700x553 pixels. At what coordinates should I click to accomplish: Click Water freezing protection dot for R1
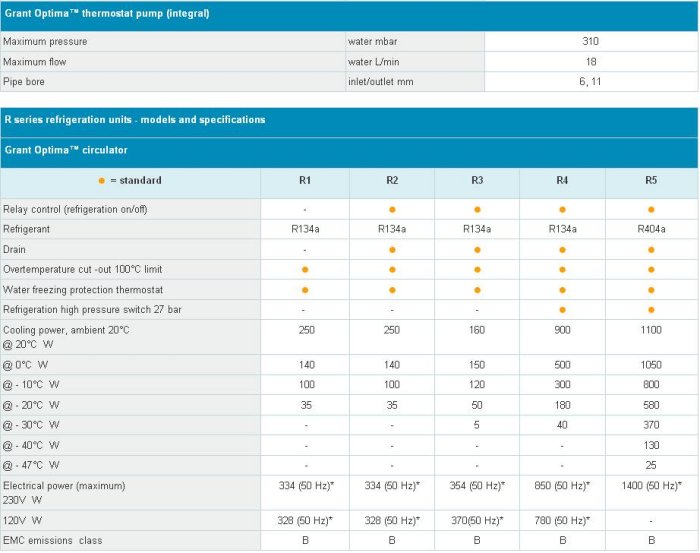305,290
